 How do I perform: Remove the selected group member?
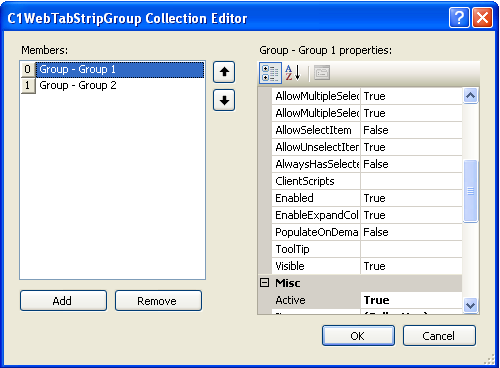click(158, 301)
